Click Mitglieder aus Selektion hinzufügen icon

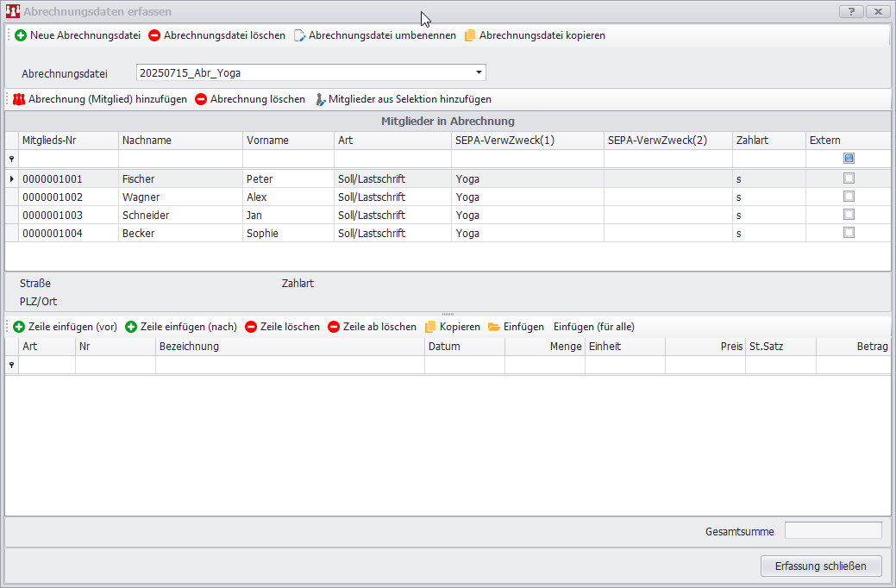(x=320, y=99)
